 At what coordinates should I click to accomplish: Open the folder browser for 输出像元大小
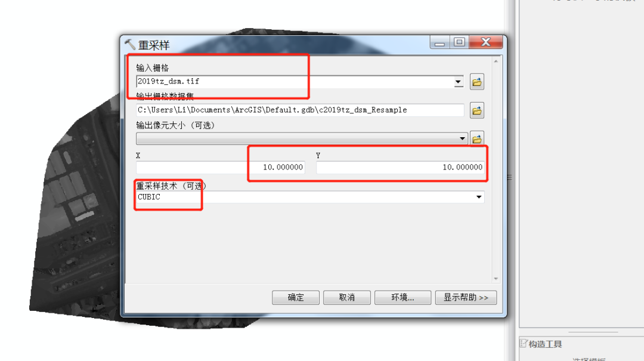[x=477, y=138]
